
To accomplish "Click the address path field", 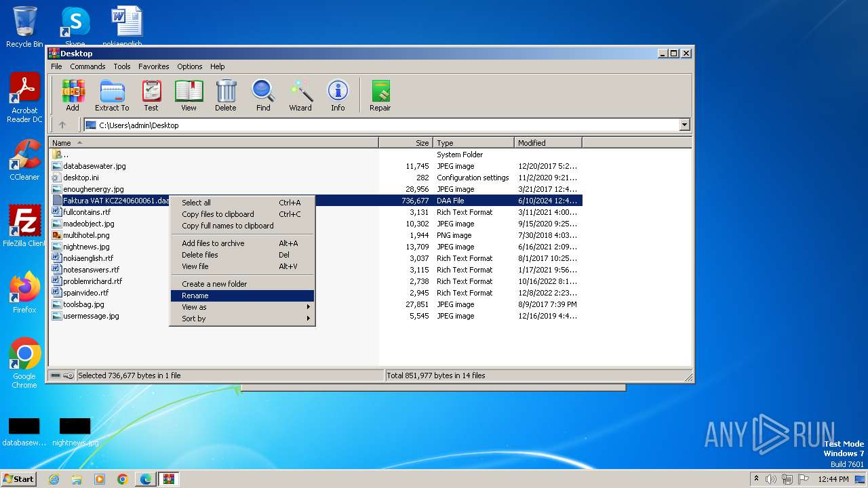I will click(382, 125).
